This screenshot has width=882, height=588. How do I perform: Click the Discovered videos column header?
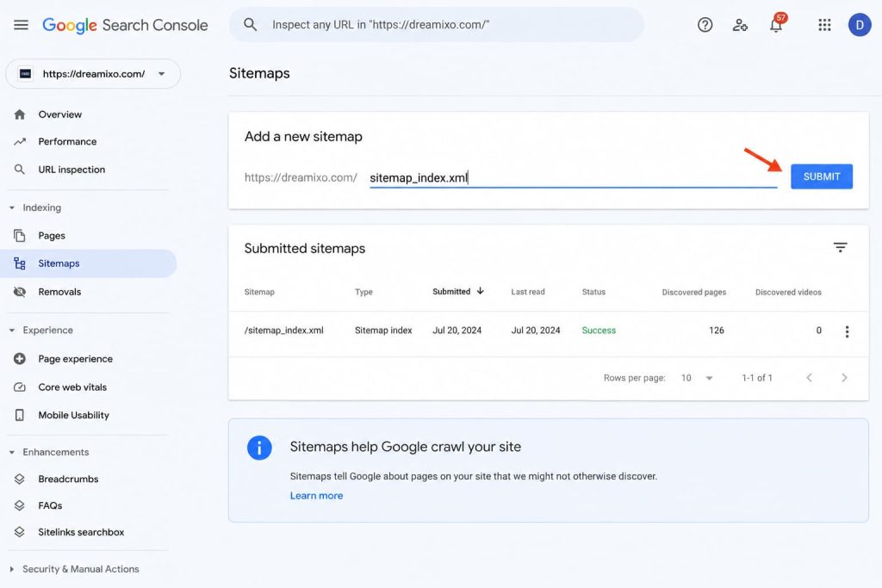click(x=788, y=292)
